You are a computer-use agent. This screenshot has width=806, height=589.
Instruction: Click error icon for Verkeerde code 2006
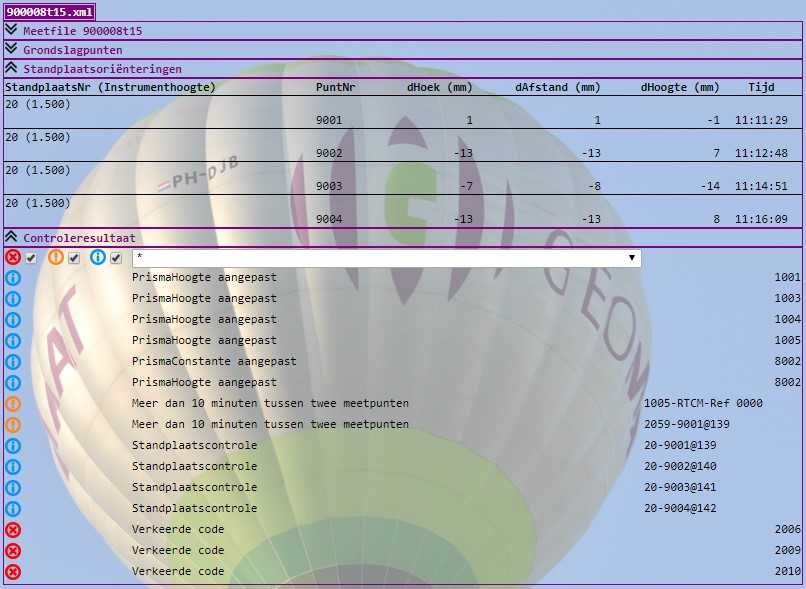point(13,530)
